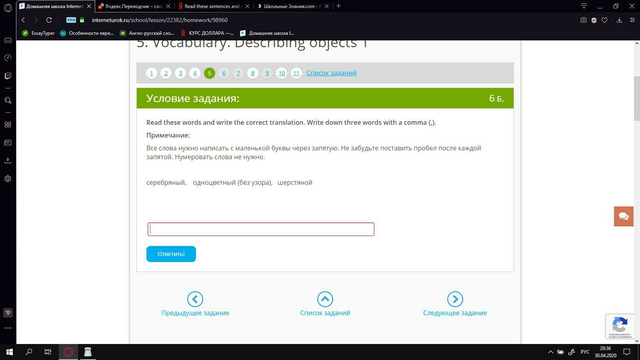
Task: Open GX Control gauge icon in sidebar
Action: pyautogui.click(x=8, y=58)
